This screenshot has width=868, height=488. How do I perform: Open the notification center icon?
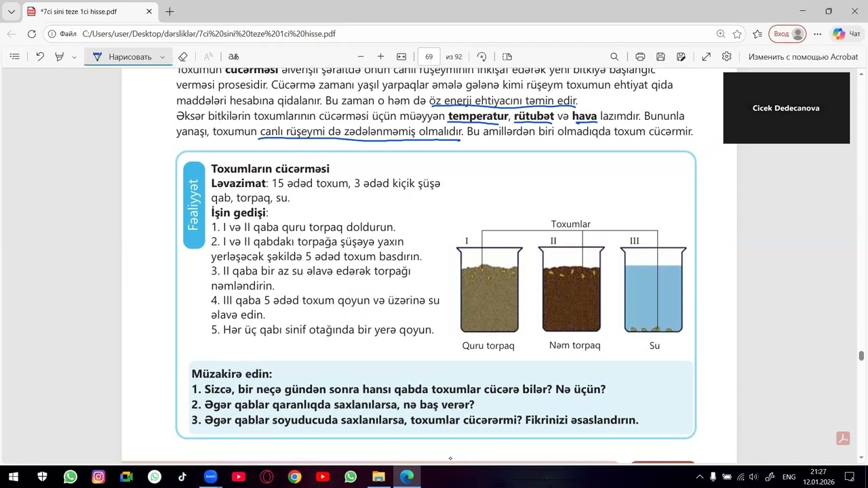[x=850, y=477]
